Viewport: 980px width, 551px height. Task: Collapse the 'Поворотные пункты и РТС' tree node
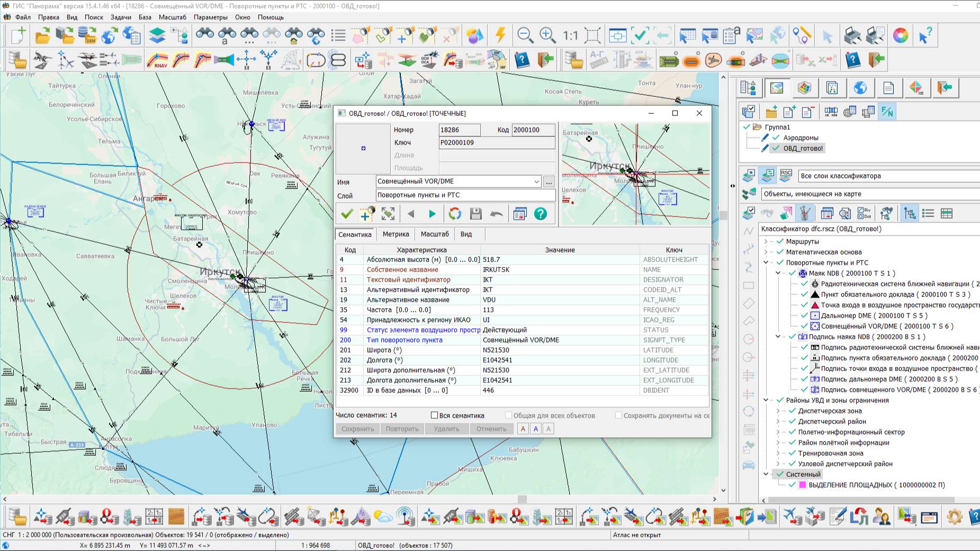(766, 263)
